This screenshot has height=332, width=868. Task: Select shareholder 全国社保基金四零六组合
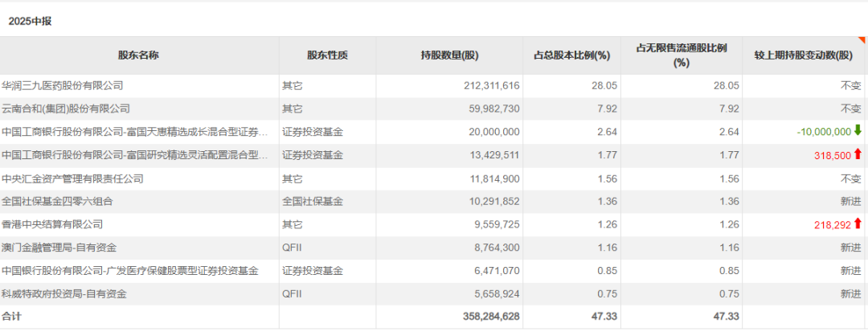(57, 202)
